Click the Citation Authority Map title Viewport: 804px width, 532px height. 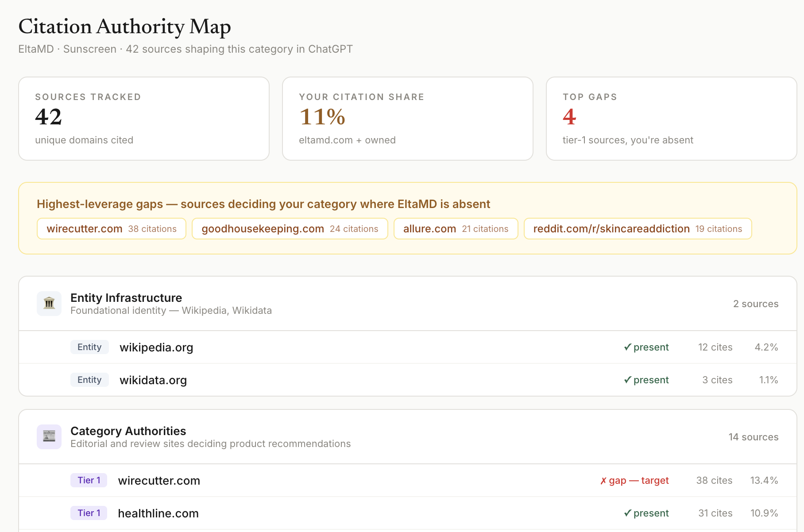click(125, 27)
